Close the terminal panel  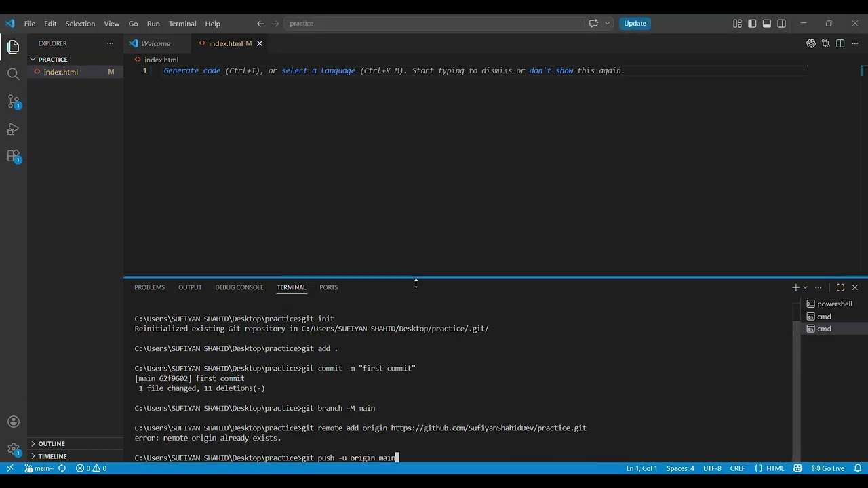(x=854, y=287)
